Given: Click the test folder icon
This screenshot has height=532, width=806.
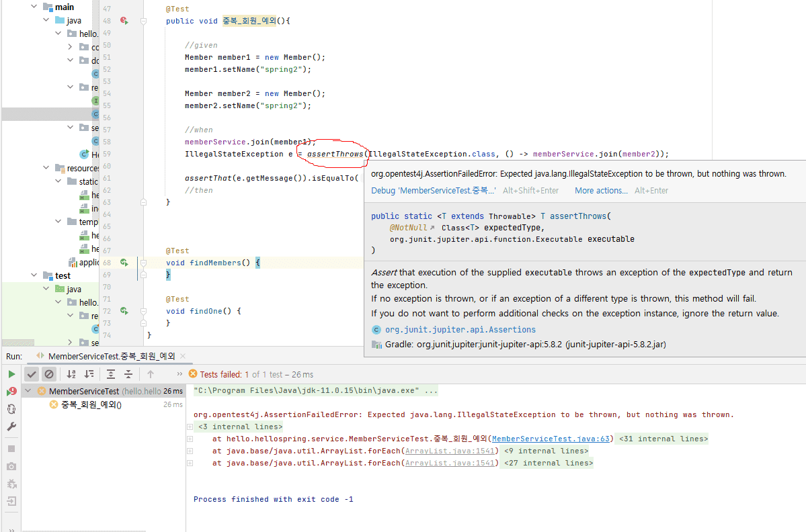Looking at the screenshot, I should click(48, 276).
